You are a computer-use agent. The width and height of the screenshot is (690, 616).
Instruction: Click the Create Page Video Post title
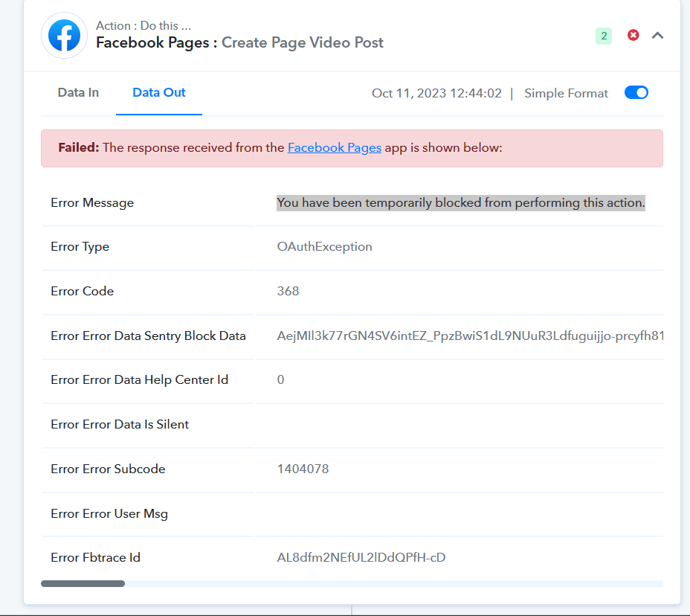click(303, 42)
